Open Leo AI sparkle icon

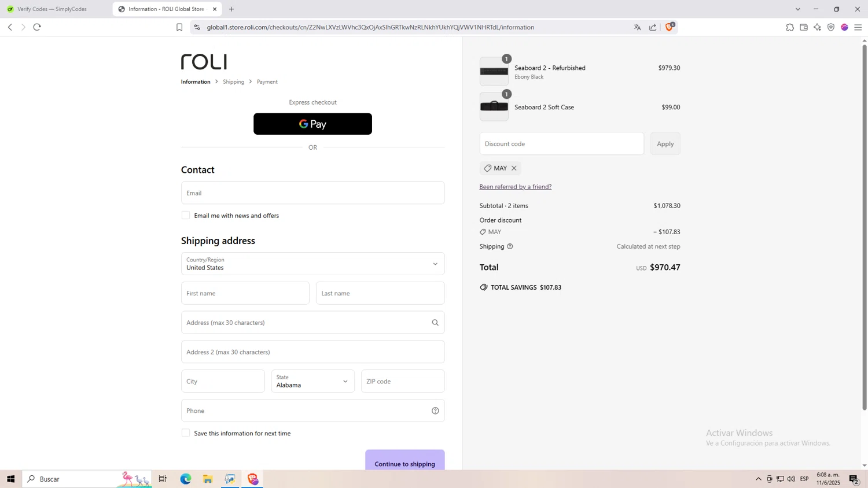click(x=817, y=27)
